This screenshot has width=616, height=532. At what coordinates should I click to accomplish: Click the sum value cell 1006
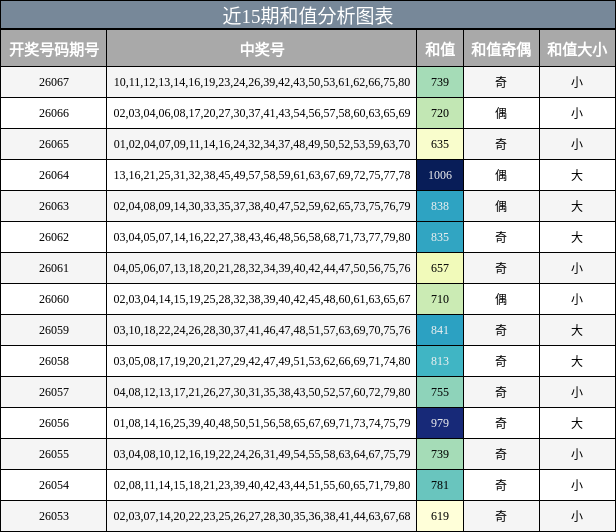coord(440,175)
